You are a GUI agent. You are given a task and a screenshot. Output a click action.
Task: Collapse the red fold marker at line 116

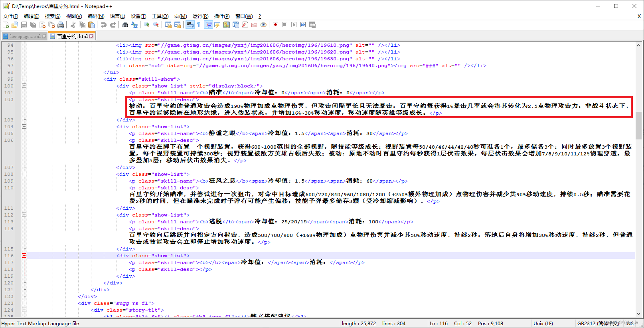click(24, 256)
